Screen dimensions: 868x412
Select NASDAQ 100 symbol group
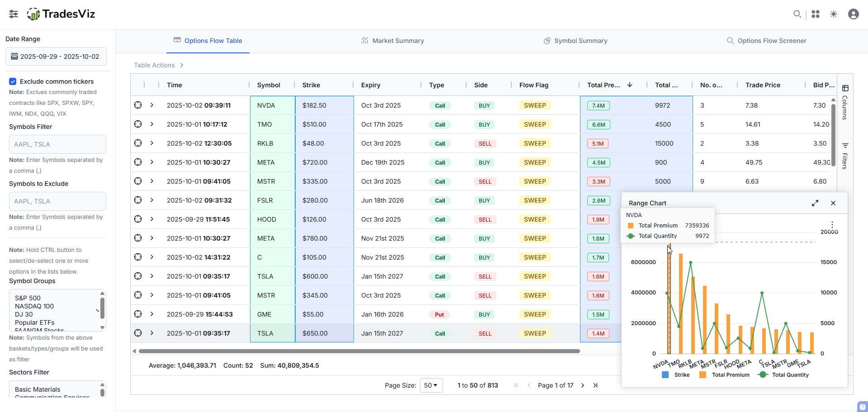(34, 306)
